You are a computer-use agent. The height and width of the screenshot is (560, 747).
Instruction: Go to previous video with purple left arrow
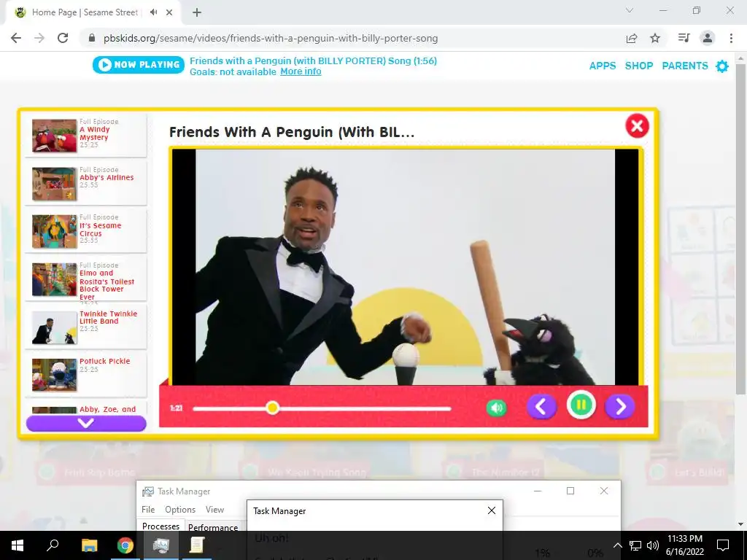click(x=541, y=407)
